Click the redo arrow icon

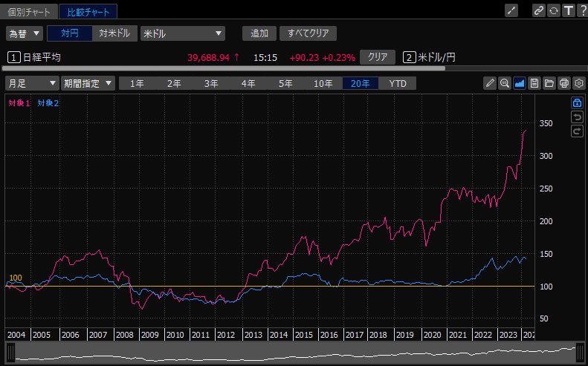click(577, 131)
